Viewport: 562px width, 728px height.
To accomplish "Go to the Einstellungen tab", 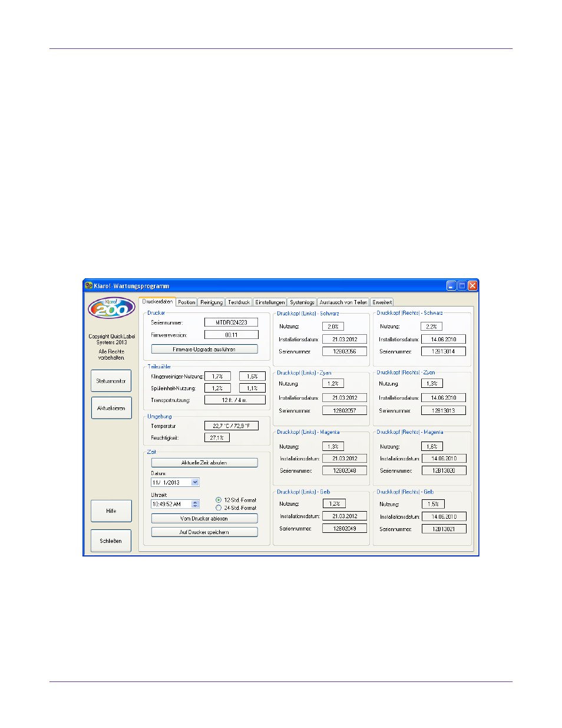I will click(270, 302).
